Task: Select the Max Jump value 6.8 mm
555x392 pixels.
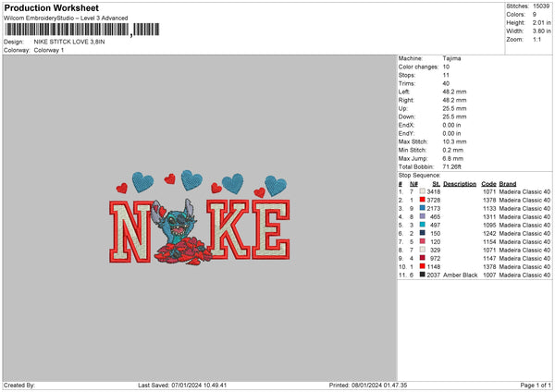Action: tap(453, 158)
